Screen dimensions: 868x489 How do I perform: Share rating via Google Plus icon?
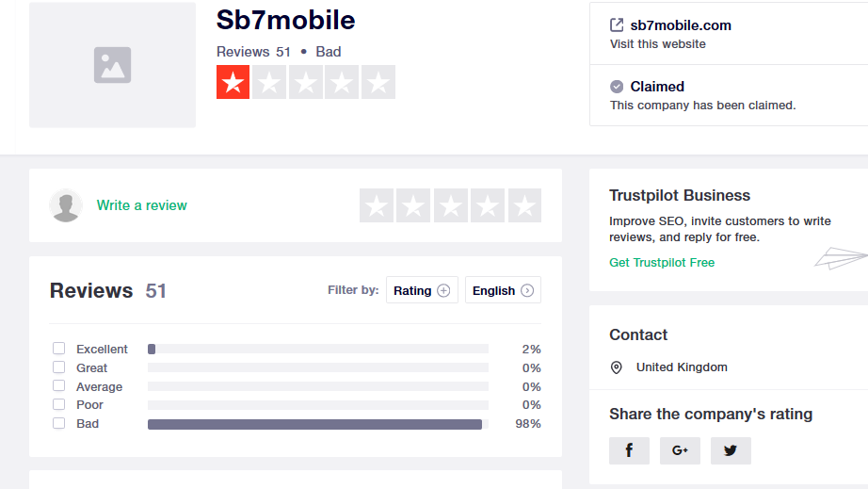(680, 450)
